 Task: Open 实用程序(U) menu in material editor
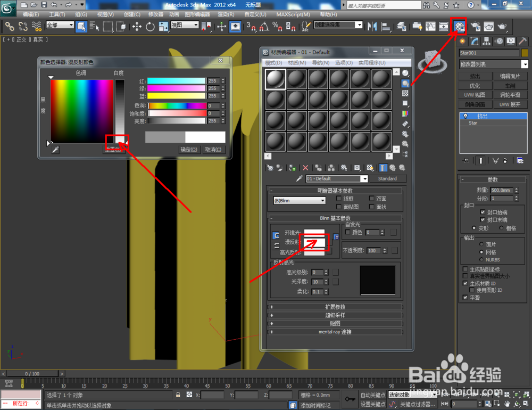(372, 63)
